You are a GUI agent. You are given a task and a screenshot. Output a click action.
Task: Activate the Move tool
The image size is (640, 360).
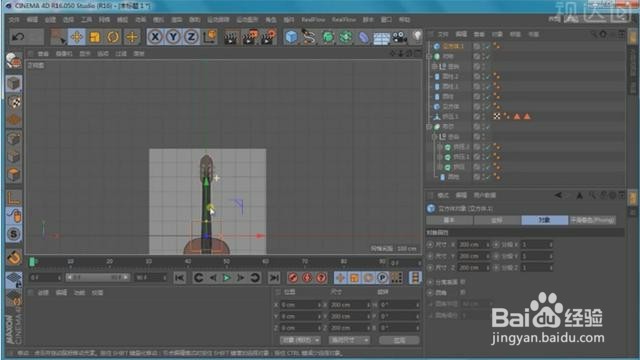77,37
